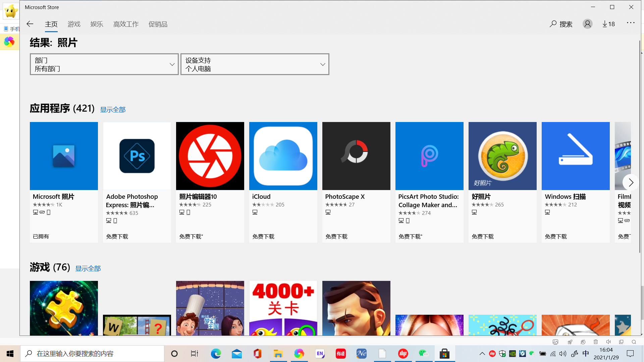Open the 4000+ 关卡 game thumbnail
This screenshot has width=644, height=362.
tap(283, 308)
